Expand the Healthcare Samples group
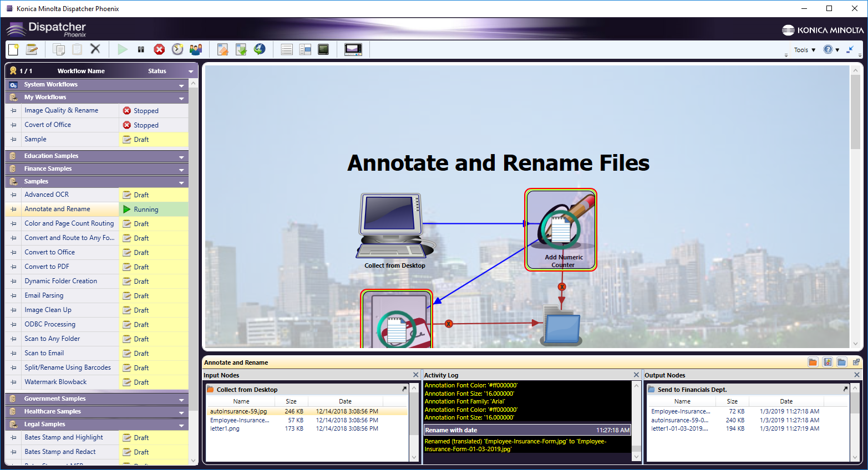 [x=181, y=412]
